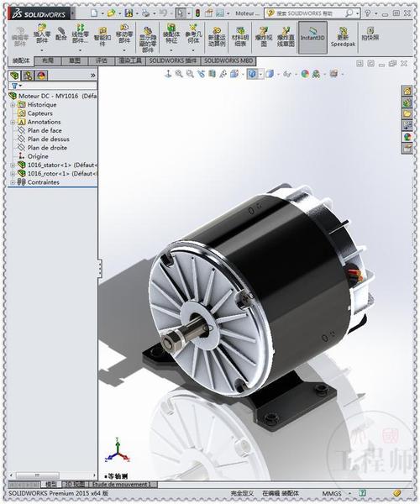Click the Insert Components (插入零部件) tool
This screenshot has width=420, height=504.
[42, 34]
